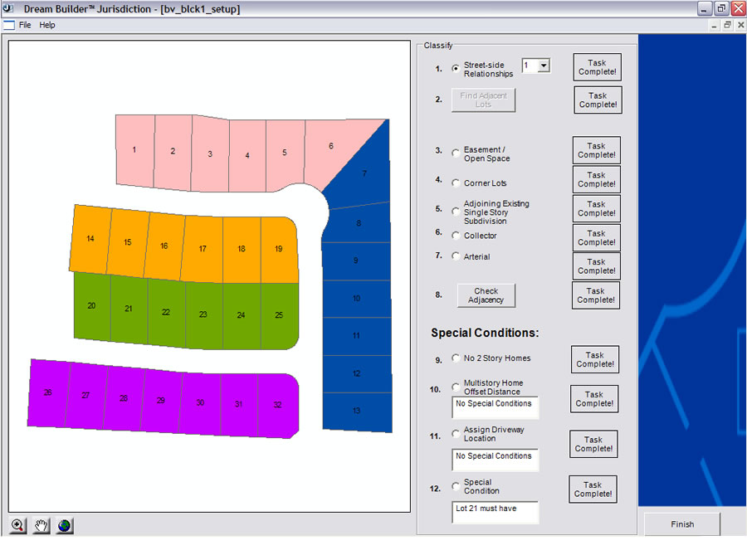Click the Check Adjacency button
The image size is (747, 560).
click(486, 295)
